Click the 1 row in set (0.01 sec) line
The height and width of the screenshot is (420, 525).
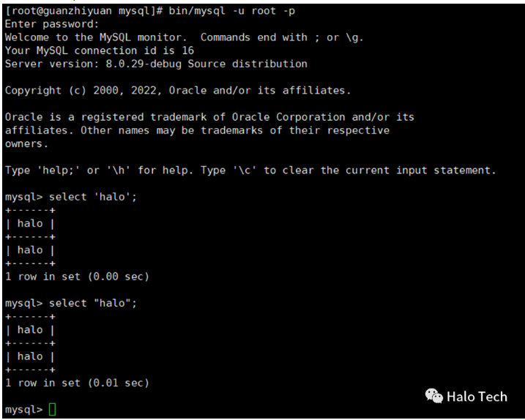coord(77,383)
